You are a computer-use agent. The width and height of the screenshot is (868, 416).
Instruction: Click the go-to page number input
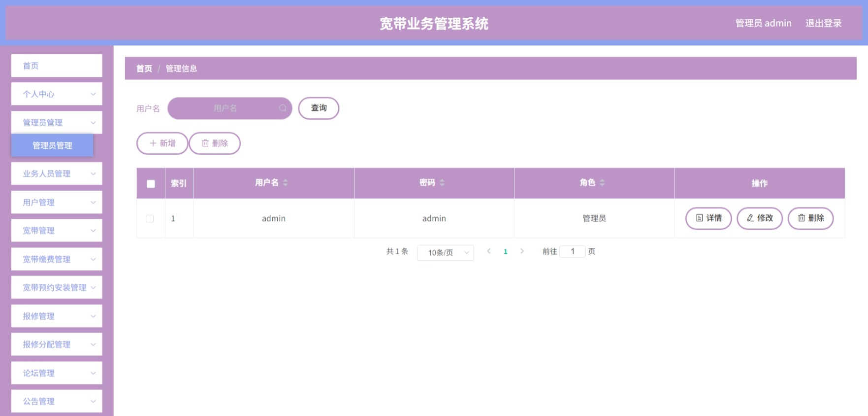tap(573, 251)
